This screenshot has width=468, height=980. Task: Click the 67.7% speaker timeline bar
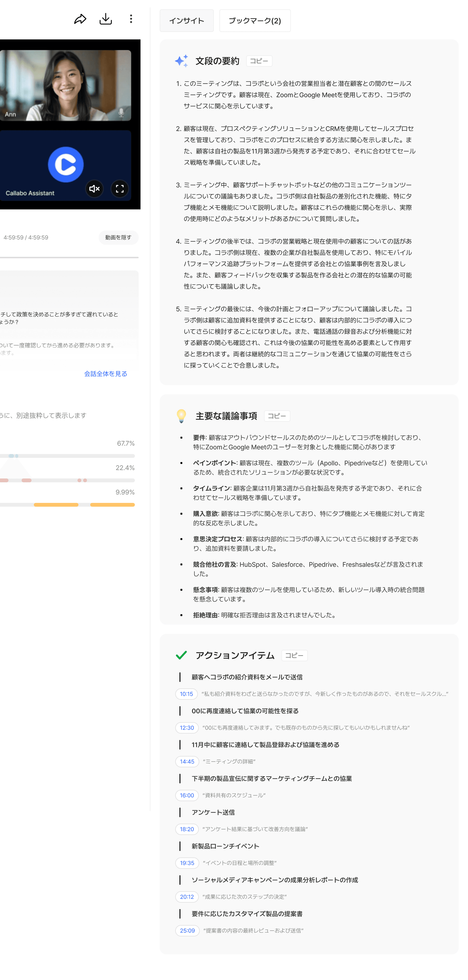(x=67, y=456)
